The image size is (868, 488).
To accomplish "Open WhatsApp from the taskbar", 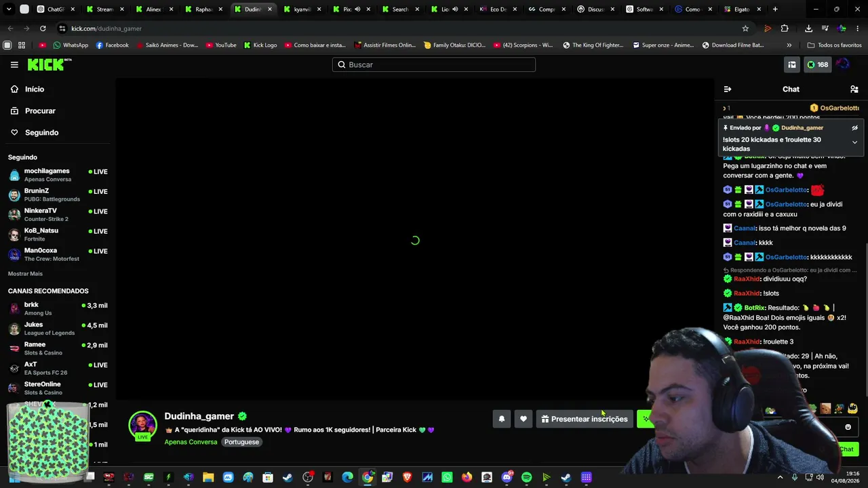I will pos(447,477).
